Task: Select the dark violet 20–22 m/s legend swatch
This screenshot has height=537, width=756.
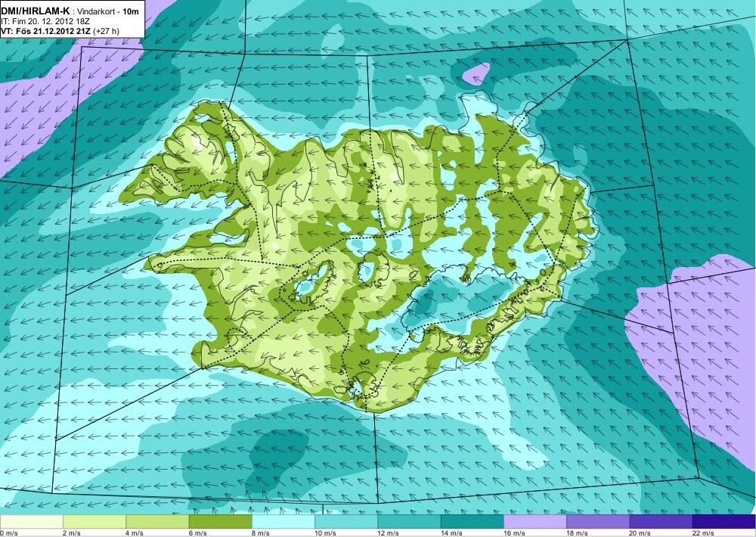Action: click(661, 522)
